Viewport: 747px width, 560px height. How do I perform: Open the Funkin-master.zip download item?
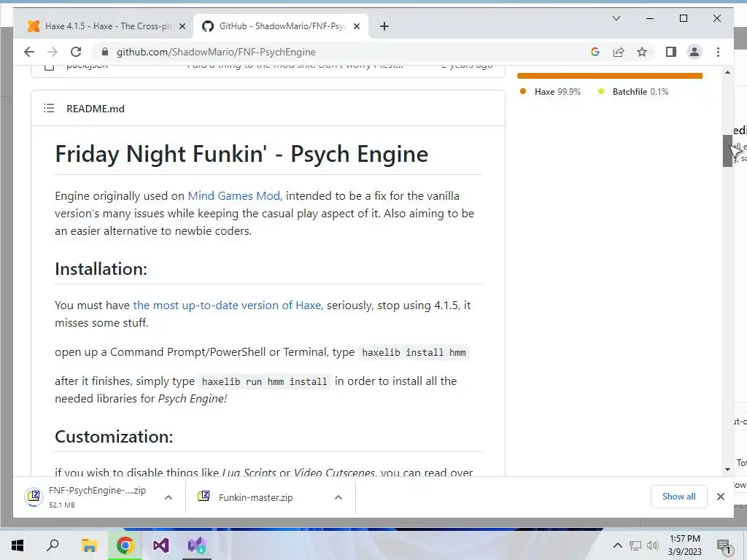coord(258,497)
